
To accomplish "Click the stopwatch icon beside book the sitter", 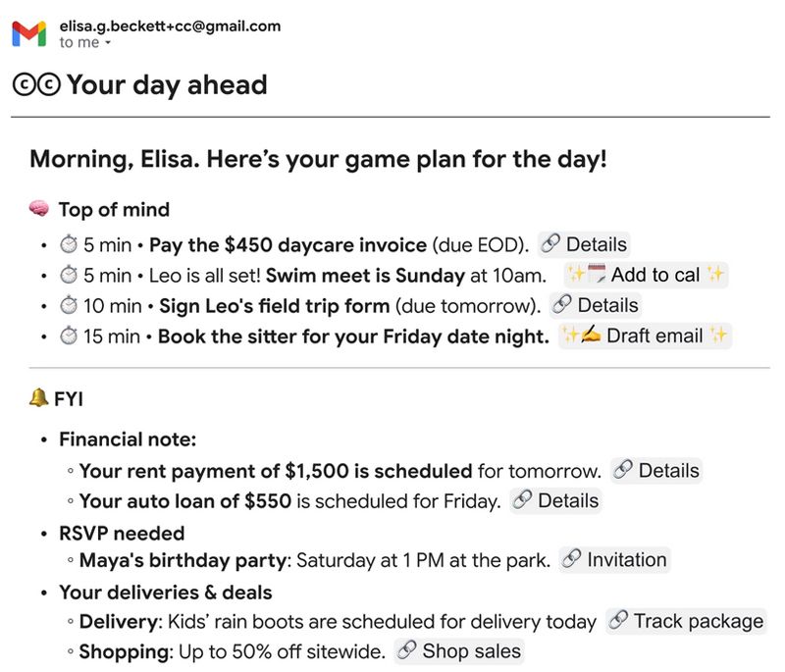I will click(69, 336).
